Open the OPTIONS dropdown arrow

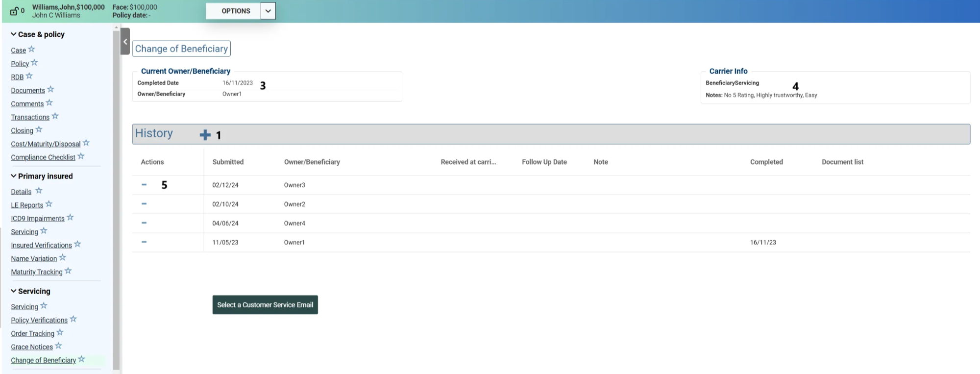(268, 11)
